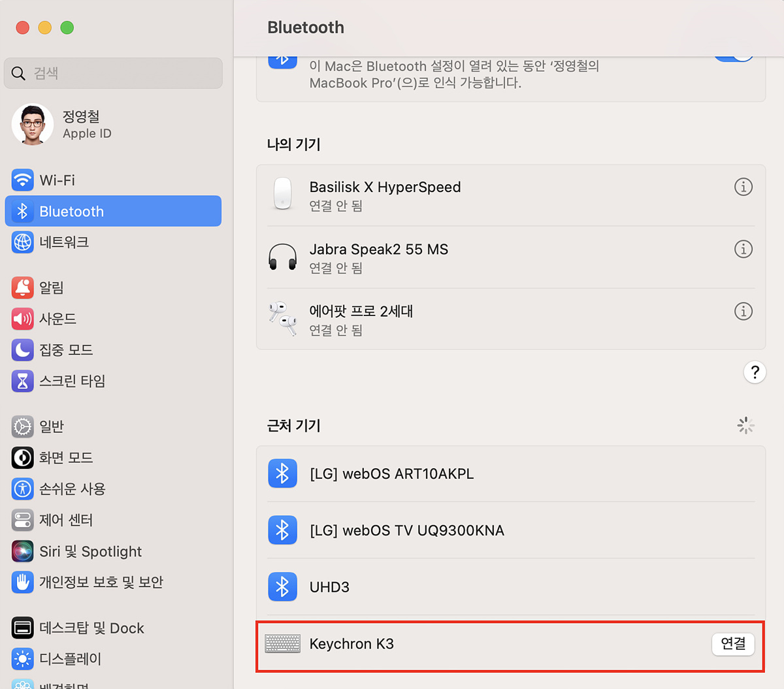Click Bluetooth icon beside webOS TV UQ9300KNA
Viewport: 784px width, 689px height.
click(282, 530)
